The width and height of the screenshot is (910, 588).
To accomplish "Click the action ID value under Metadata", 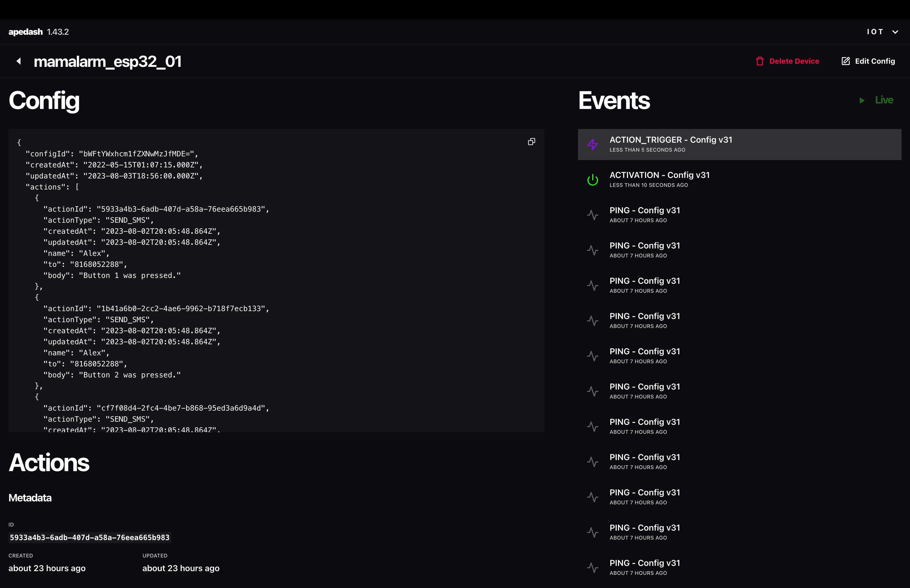I will coord(89,538).
